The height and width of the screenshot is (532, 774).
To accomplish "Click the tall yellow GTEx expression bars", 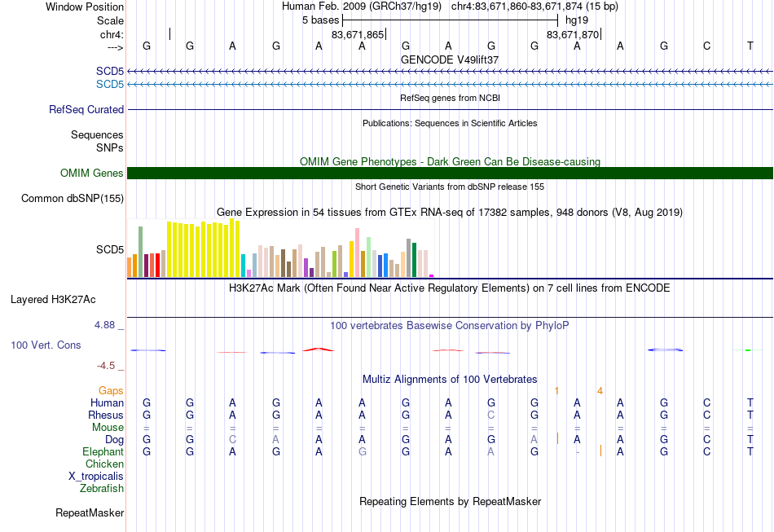I will click(204, 249).
